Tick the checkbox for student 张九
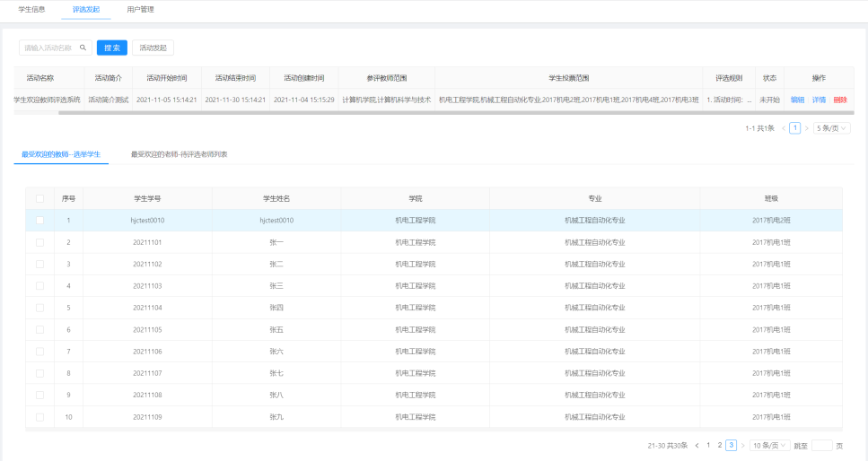The width and height of the screenshot is (868, 461). coord(39,417)
